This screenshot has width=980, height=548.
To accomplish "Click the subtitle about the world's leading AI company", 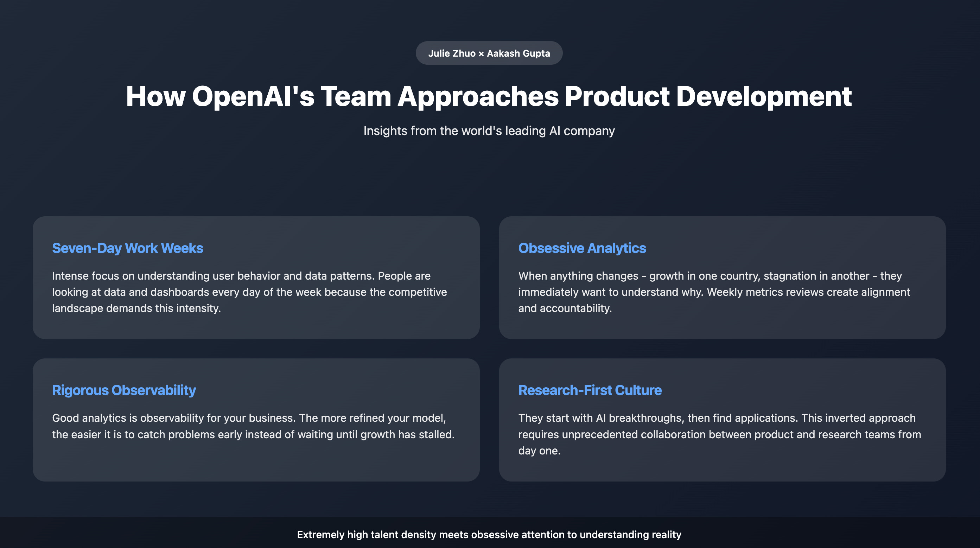I will tap(489, 131).
